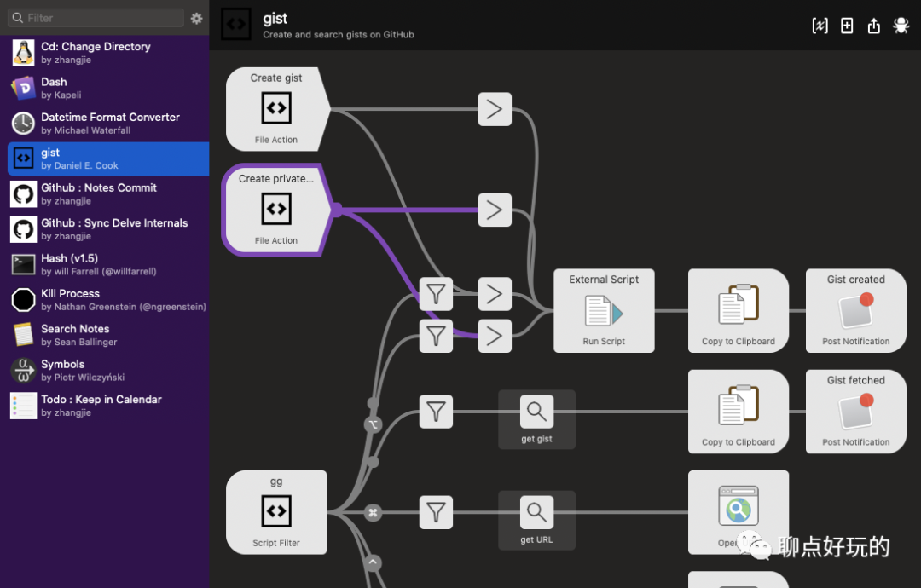Open the Github : Notes Commit workflow

tap(108, 193)
